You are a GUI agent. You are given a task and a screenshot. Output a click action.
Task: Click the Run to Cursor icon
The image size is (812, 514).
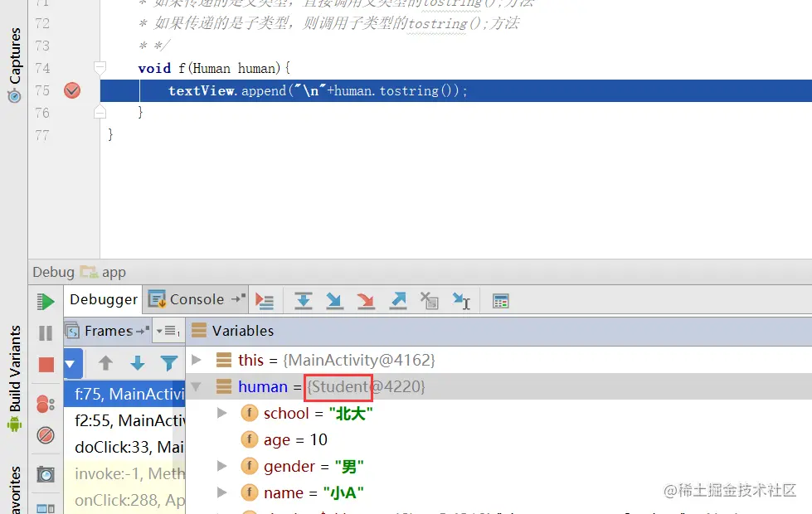coord(461,301)
